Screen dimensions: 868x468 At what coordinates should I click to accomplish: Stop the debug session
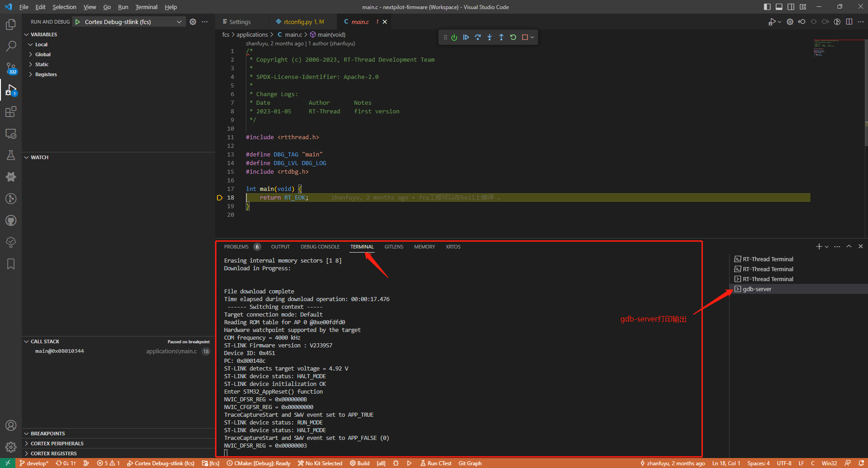click(x=525, y=37)
